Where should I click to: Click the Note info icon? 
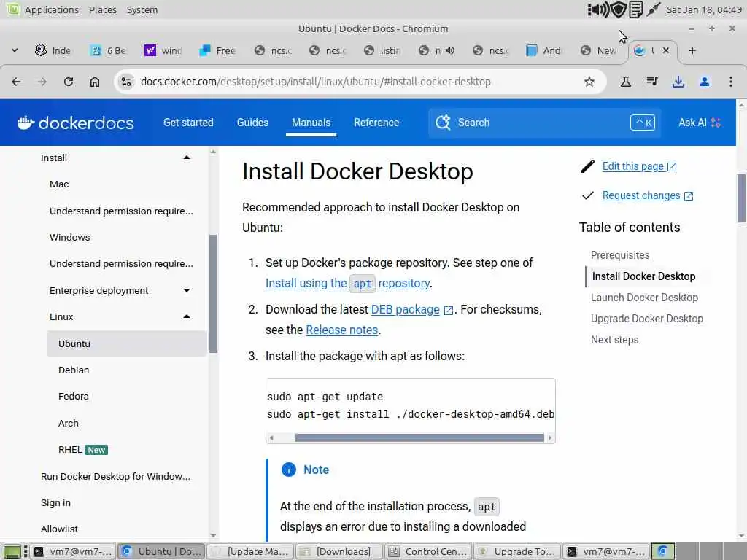[289, 470]
